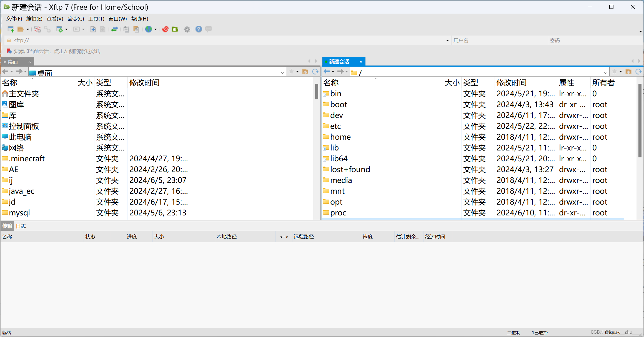
Task: Click the copy documents toolbar icon
Action: coord(126,29)
